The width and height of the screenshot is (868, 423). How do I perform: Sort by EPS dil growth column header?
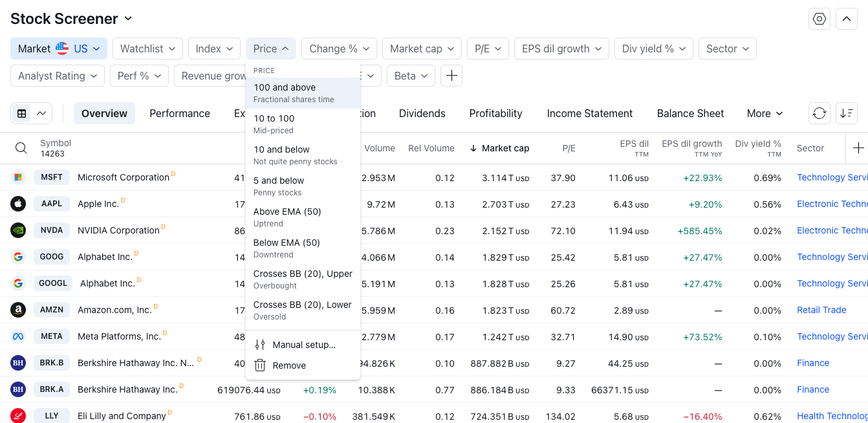coord(692,148)
